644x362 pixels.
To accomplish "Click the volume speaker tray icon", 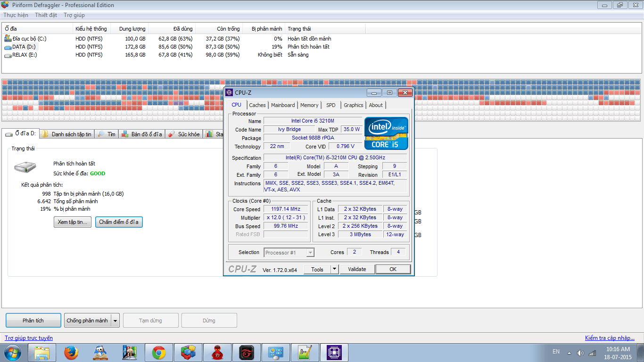I will click(580, 353).
